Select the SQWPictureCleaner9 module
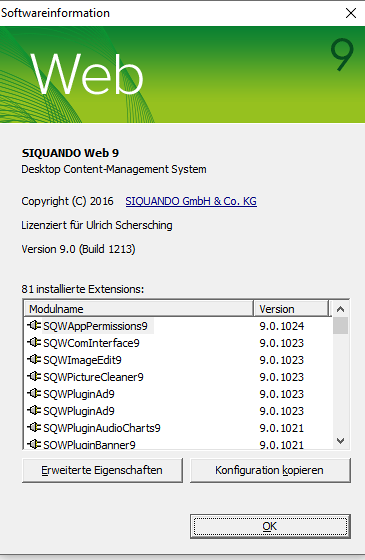365x560 pixels. pos(93,377)
